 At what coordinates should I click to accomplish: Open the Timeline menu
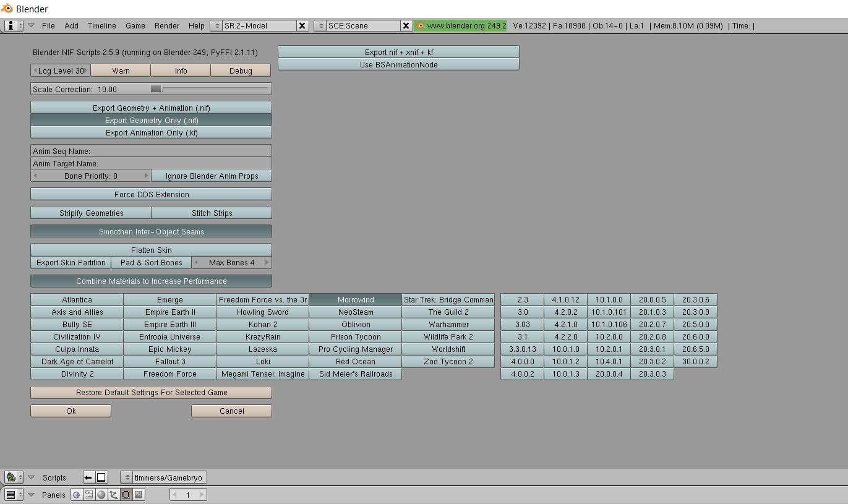tap(102, 26)
